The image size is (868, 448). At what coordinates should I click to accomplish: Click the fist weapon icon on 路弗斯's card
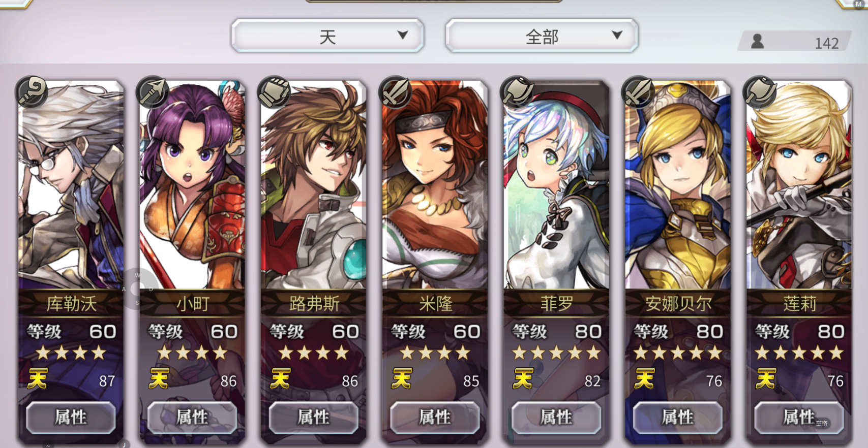tap(274, 91)
